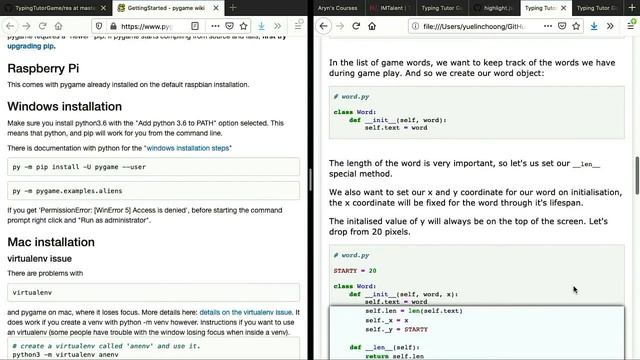Expand more tools overflow in right window
Viewport: 640px width, 360px height.
pyautogui.click(x=610, y=26)
